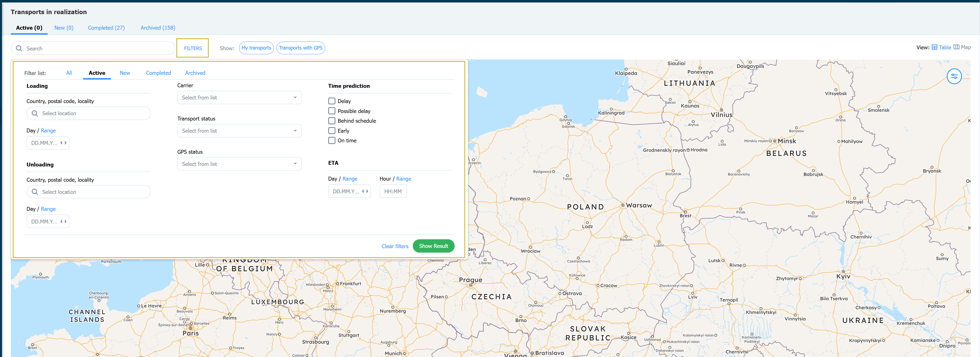Open the Carrier dropdown
The width and height of the screenshot is (980, 357).
pyautogui.click(x=239, y=98)
